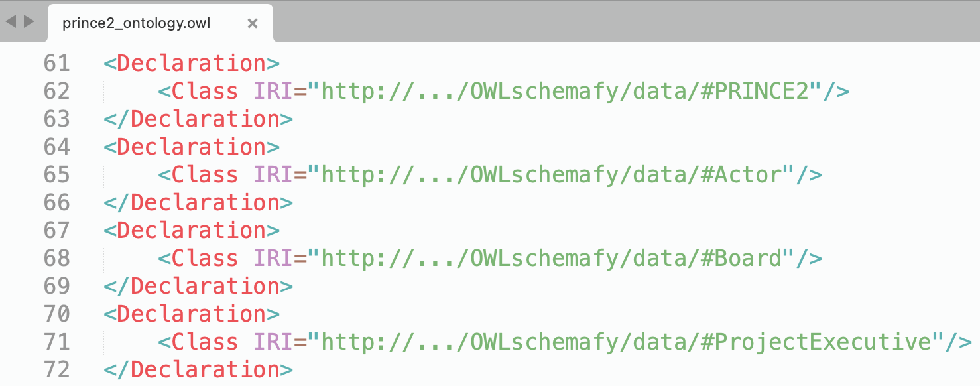The width and height of the screenshot is (980, 386).
Task: Click the closing Declaration tag on line 72
Action: pos(206,370)
